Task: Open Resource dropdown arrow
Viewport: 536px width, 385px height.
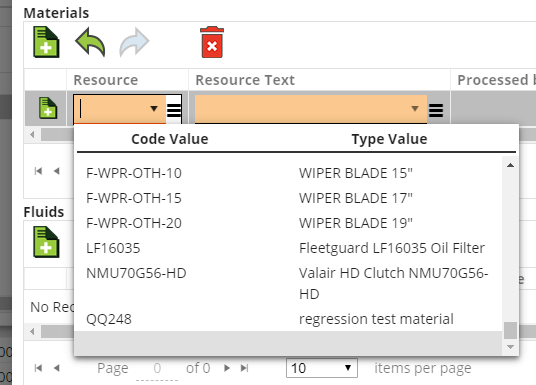Action: click(x=154, y=109)
